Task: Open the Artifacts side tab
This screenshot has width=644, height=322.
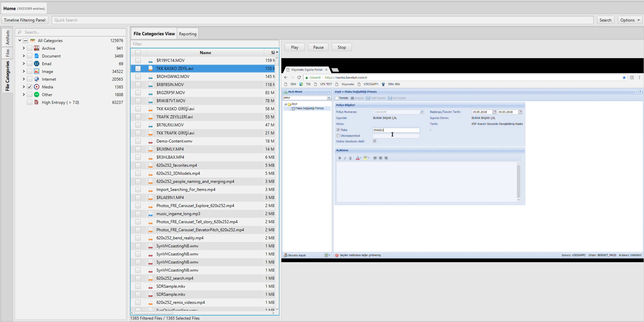Action: pos(7,38)
